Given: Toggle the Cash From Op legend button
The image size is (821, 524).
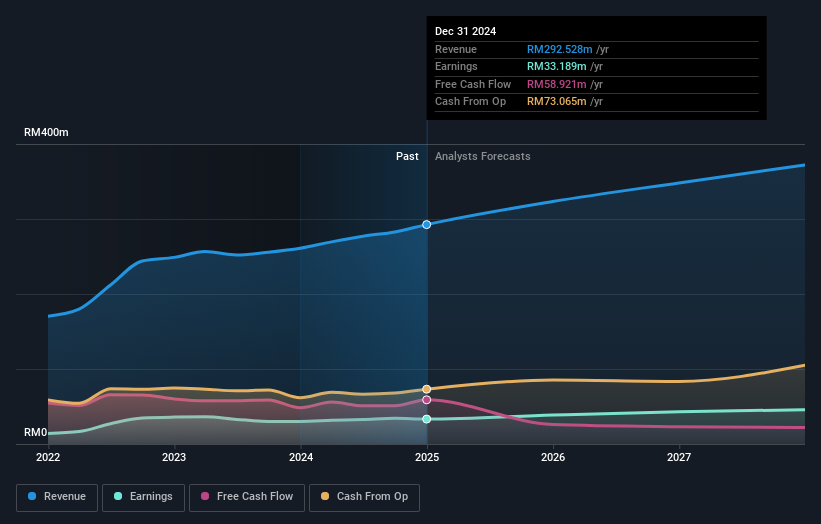Looking at the screenshot, I should click(364, 497).
